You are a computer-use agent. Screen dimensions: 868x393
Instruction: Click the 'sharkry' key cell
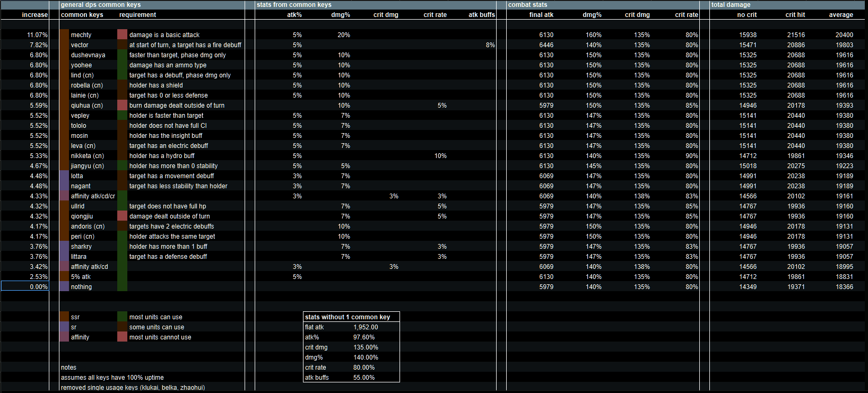click(x=81, y=247)
